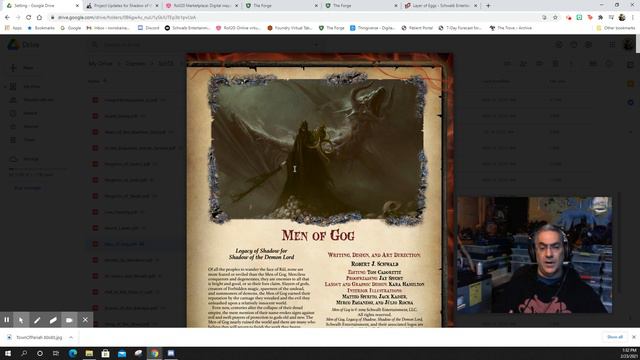Open the Foundry Virtual Tabletop bookmark
Viewport: 640px width, 360px height.
(x=289, y=28)
